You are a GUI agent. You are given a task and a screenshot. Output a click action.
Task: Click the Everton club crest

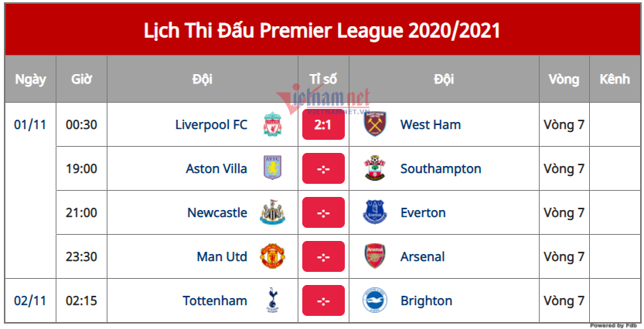[375, 212]
